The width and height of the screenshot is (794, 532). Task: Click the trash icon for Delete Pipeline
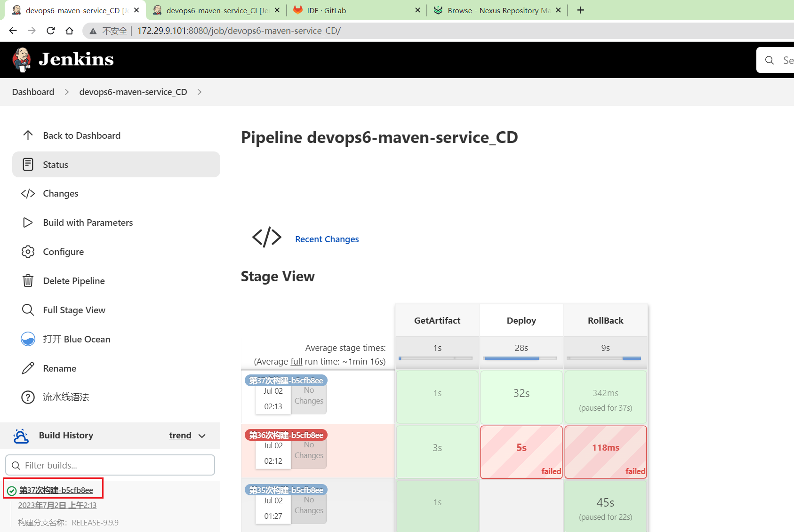pyautogui.click(x=28, y=281)
